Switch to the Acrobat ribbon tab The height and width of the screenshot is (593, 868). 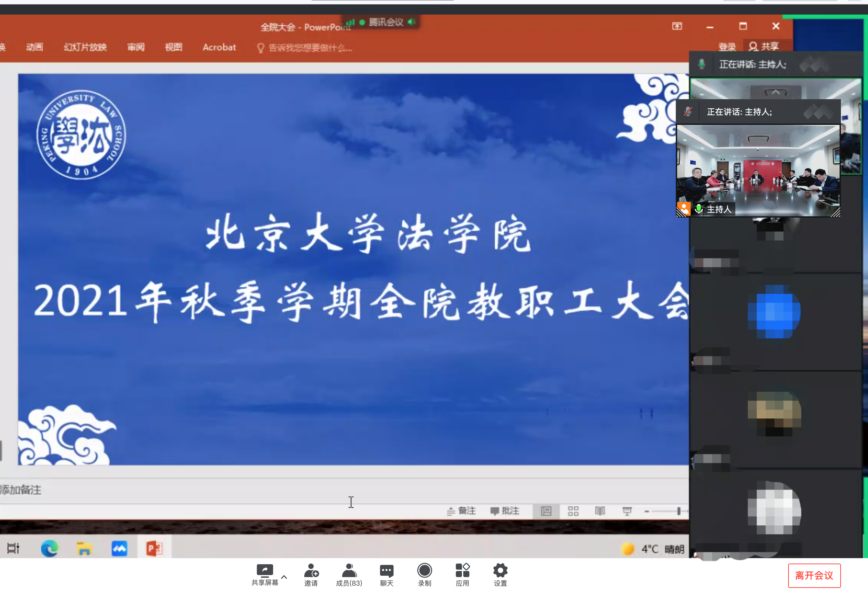point(219,47)
